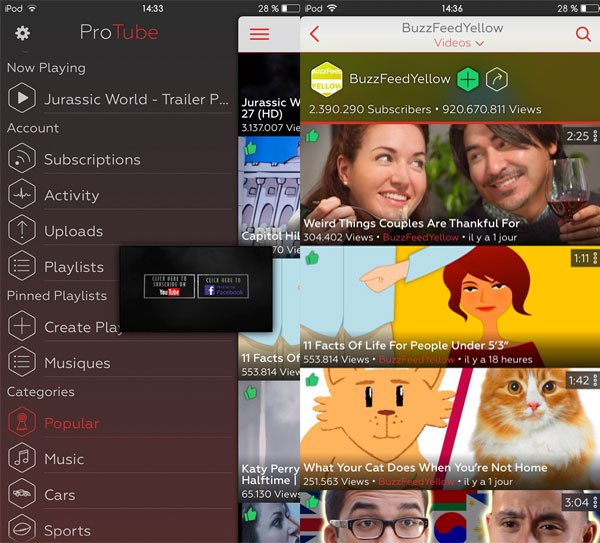Play 11 Facts Of Life For People Under 5'3"
This screenshot has width=600, height=543.
point(450,307)
